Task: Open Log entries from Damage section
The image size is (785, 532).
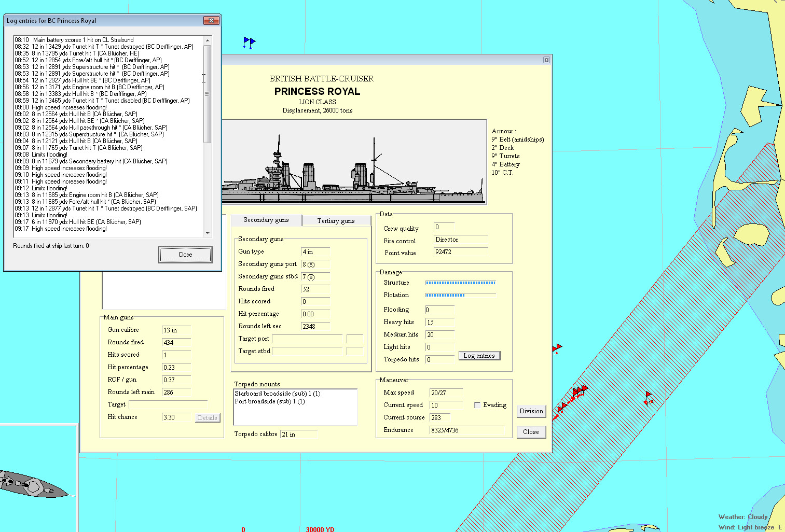Action: tap(479, 356)
